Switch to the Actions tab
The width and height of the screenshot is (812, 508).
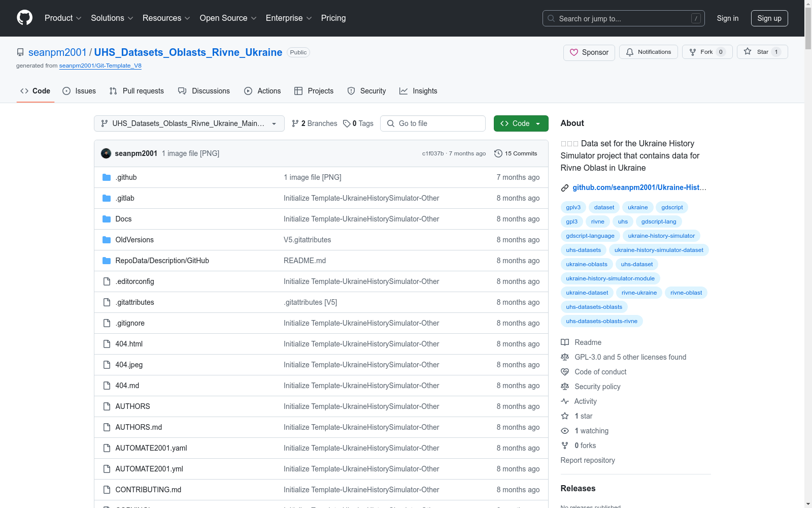(262, 91)
